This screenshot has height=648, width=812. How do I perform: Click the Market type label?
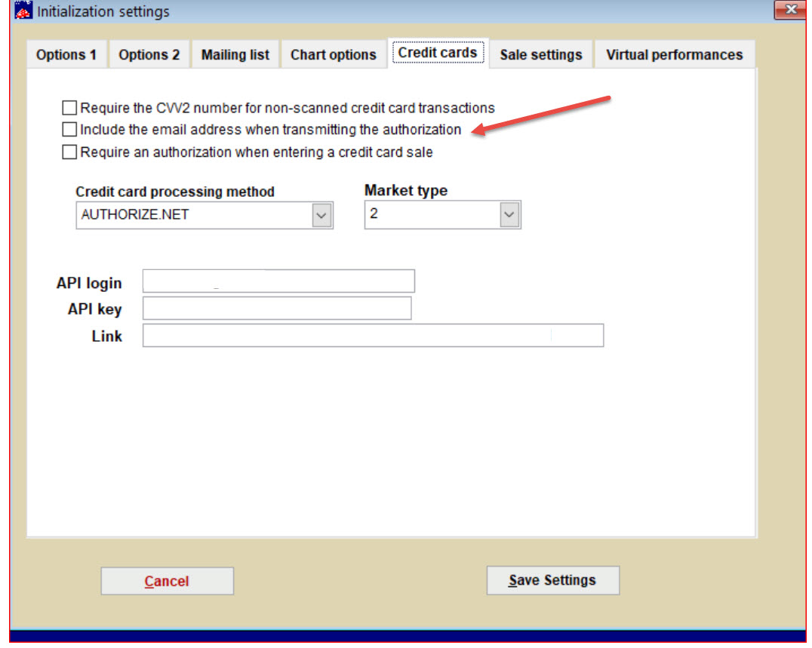coord(406,190)
